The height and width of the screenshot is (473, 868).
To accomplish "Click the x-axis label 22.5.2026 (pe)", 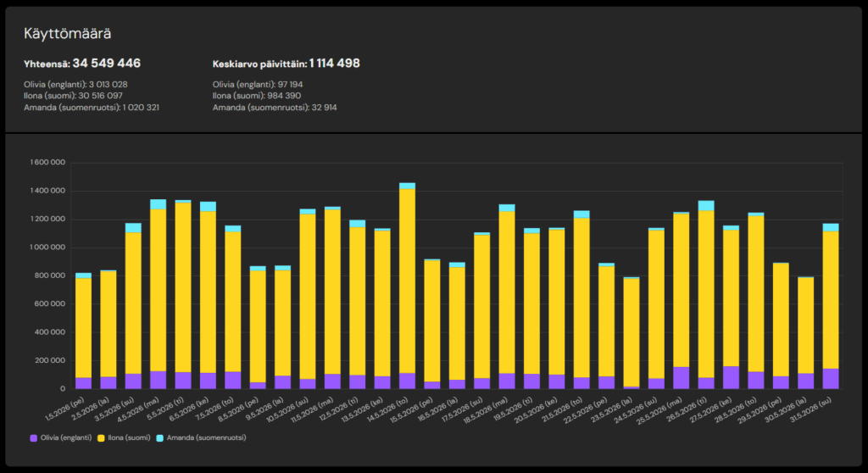I will point(587,410).
